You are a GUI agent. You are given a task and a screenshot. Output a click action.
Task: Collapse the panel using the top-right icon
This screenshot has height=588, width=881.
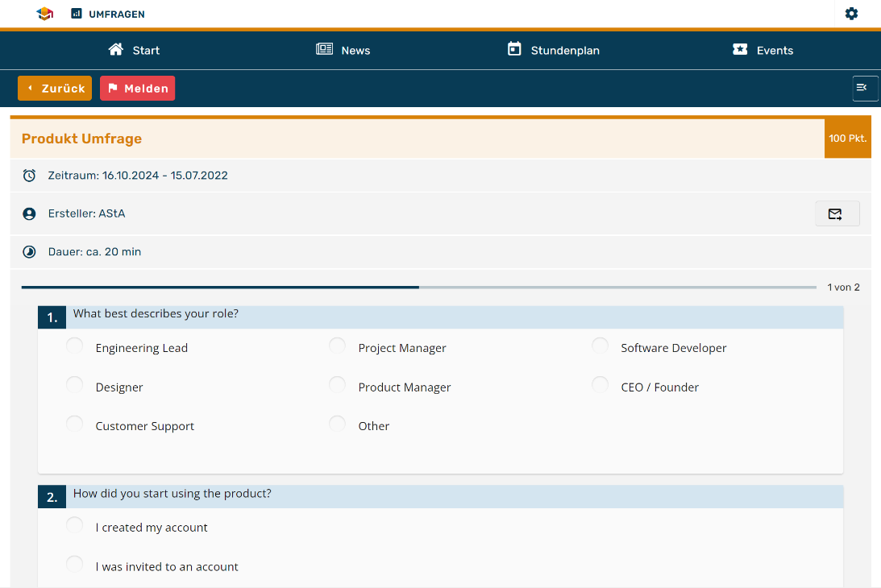coord(865,88)
